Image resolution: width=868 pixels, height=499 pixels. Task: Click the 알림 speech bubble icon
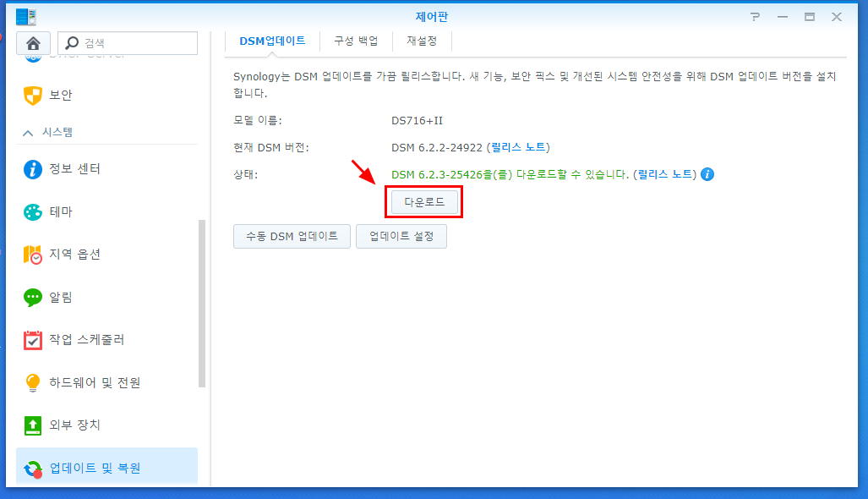click(x=33, y=298)
